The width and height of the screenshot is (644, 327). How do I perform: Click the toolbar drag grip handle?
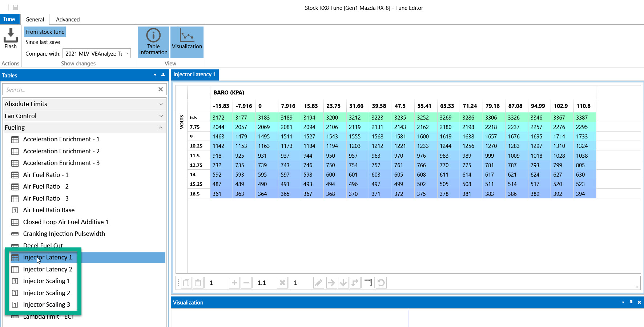pyautogui.click(x=178, y=283)
